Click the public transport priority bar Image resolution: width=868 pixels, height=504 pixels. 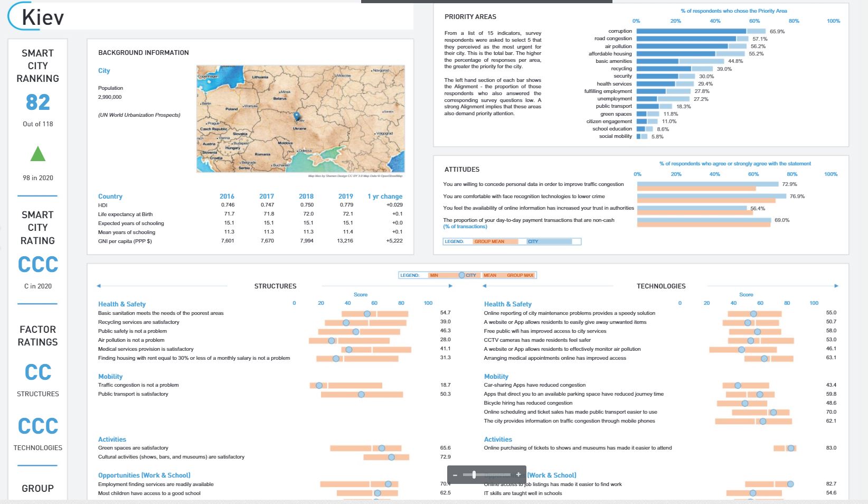click(x=655, y=106)
